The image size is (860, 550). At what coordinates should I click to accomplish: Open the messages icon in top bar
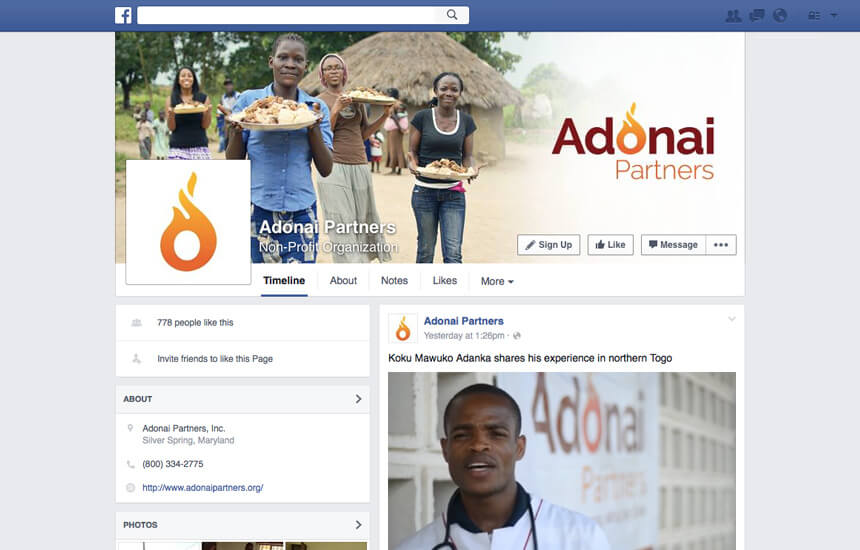(757, 16)
